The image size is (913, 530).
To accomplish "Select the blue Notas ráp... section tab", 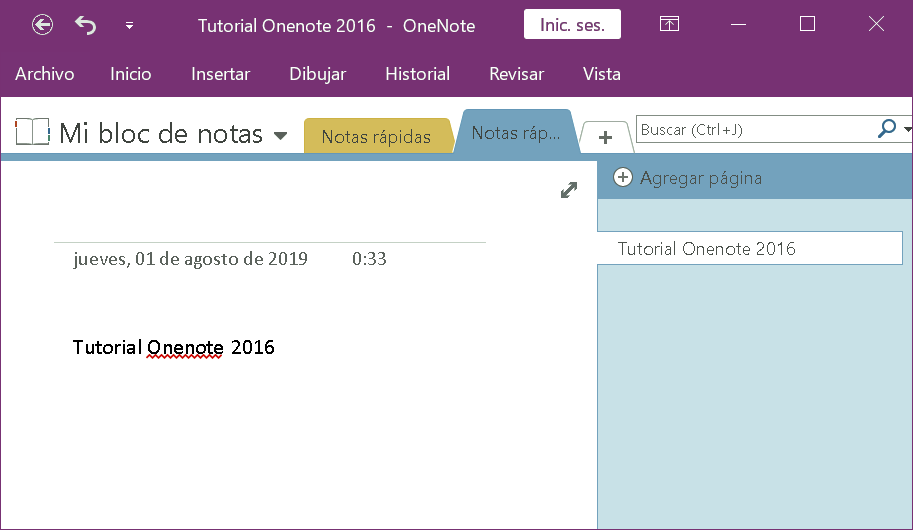I will [x=516, y=133].
